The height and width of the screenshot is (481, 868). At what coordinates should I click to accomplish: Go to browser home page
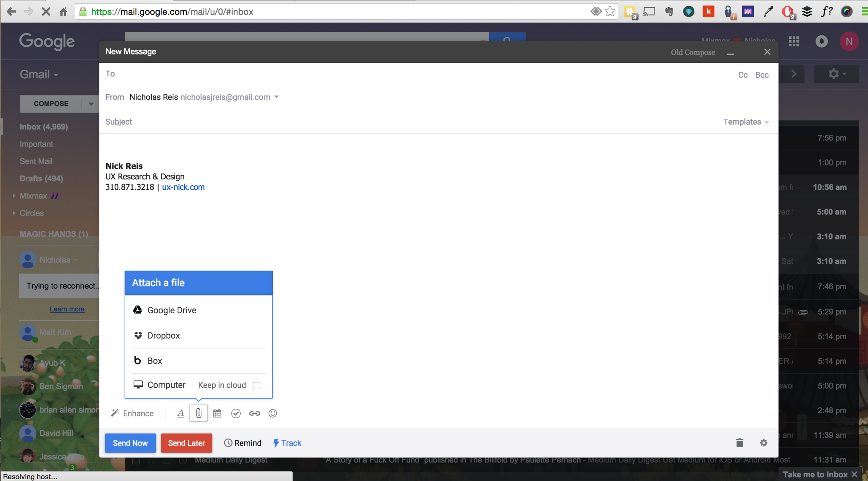tap(63, 12)
